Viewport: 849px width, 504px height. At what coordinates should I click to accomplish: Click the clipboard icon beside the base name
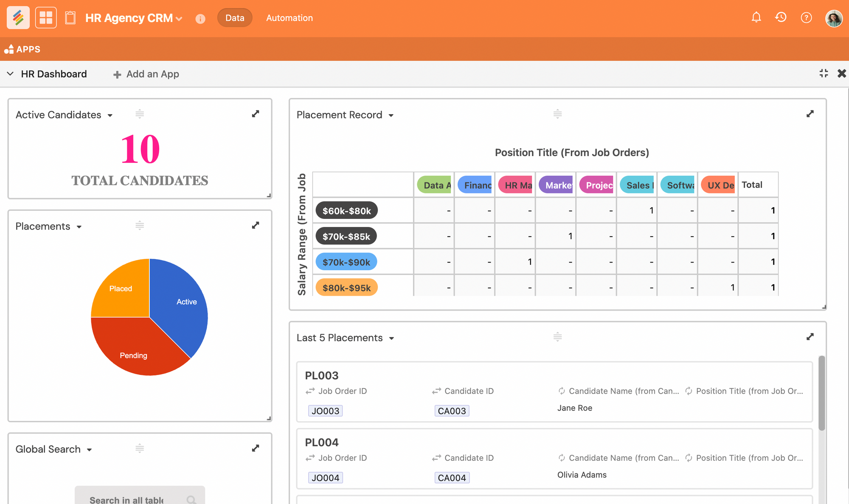[70, 18]
